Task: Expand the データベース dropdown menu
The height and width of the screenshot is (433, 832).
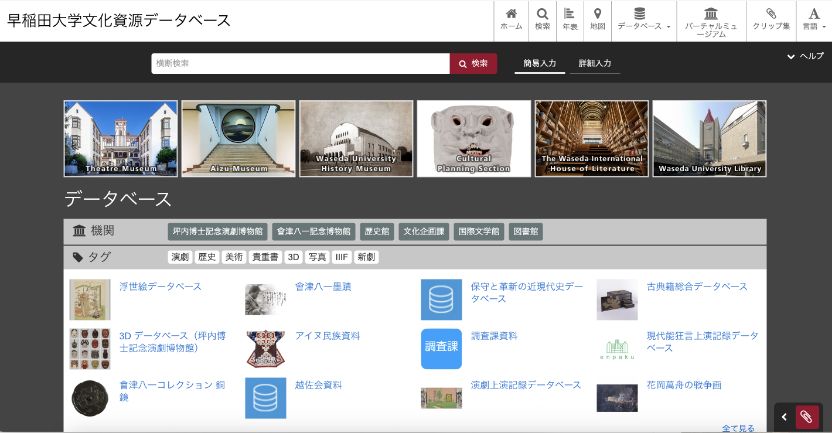Action: click(x=644, y=20)
